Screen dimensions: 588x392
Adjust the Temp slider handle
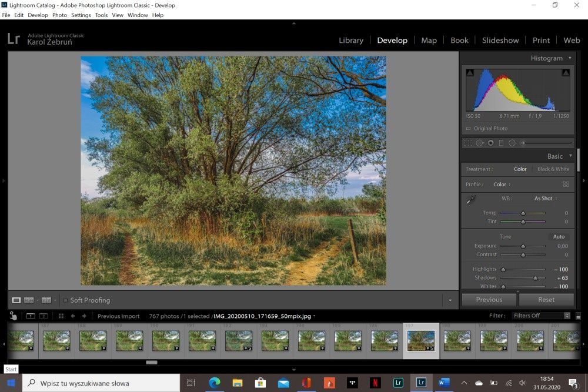click(523, 213)
